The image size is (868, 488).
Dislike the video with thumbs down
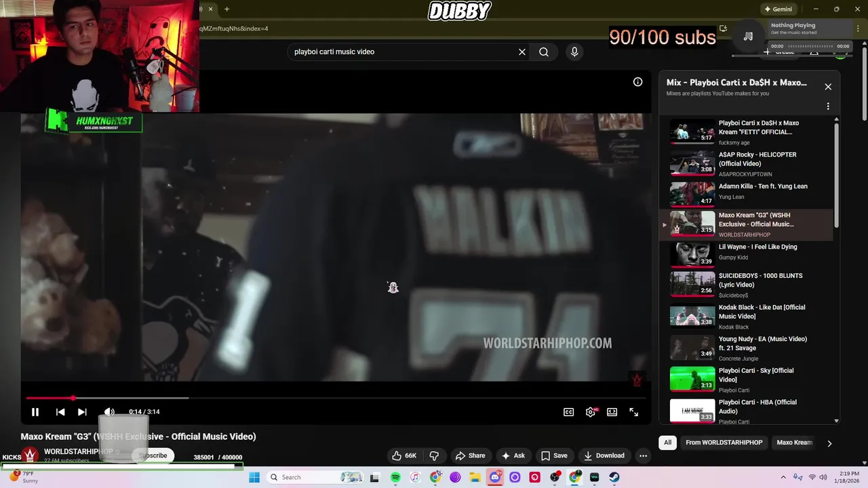pyautogui.click(x=435, y=455)
